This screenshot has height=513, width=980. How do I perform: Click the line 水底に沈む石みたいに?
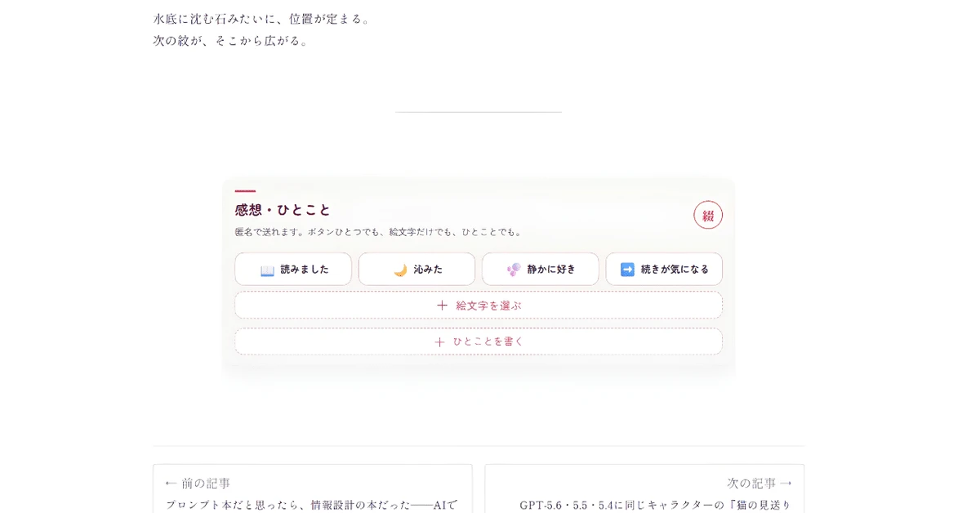coord(263,18)
